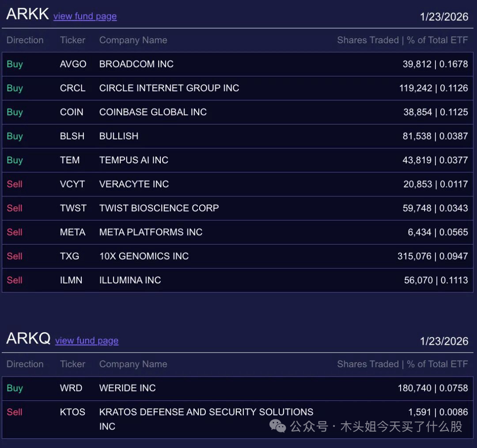Image resolution: width=477 pixels, height=448 pixels.
Task: Click the ARKQ fund heading
Action: pos(28,338)
